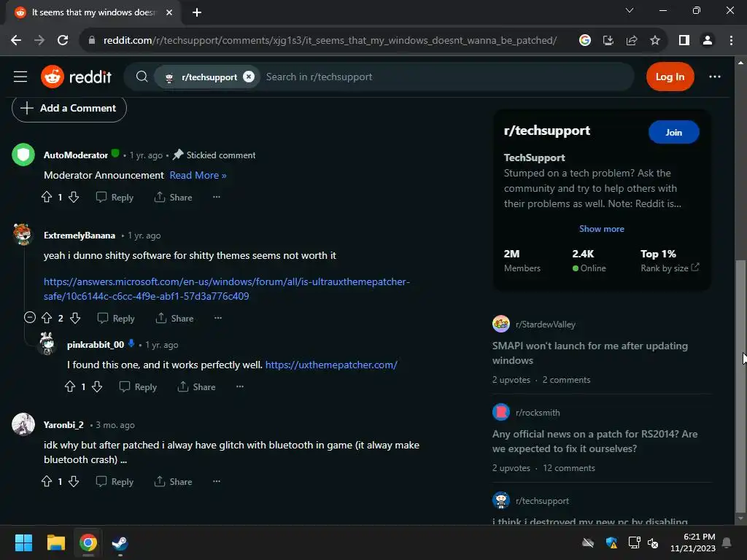The width and height of the screenshot is (747, 560).
Task: Reply to pinkrabbit_00's comment
Action: (x=138, y=386)
